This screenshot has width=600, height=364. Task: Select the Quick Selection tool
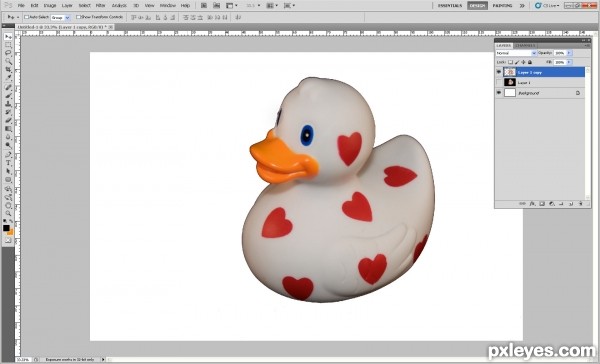pyautogui.click(x=8, y=61)
